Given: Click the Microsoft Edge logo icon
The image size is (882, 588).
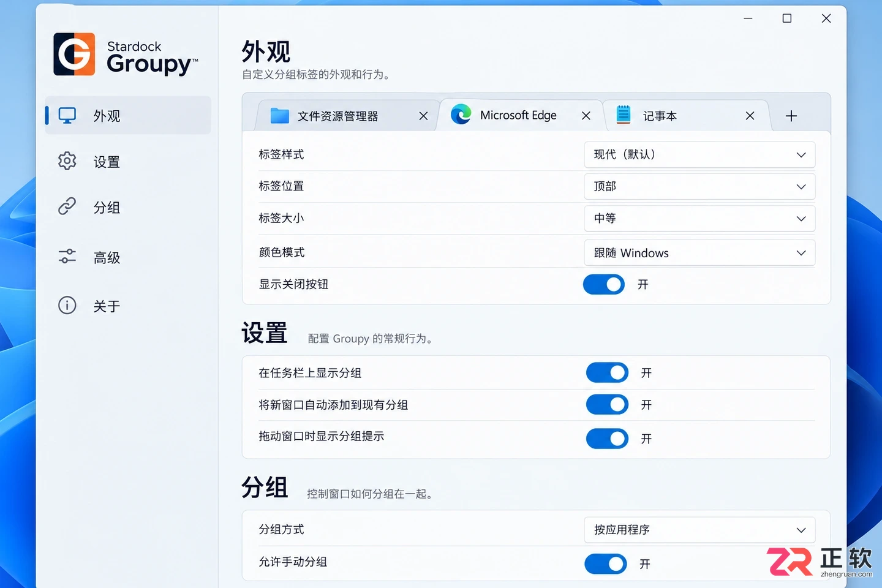Looking at the screenshot, I should coord(461,115).
